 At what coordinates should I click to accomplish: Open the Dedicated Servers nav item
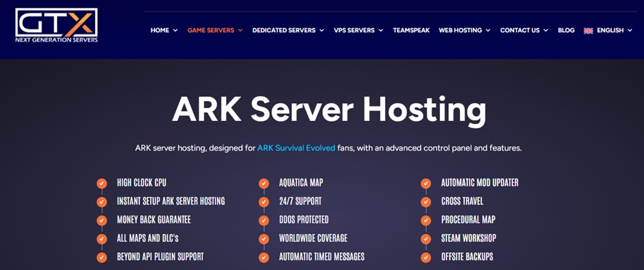tap(284, 30)
